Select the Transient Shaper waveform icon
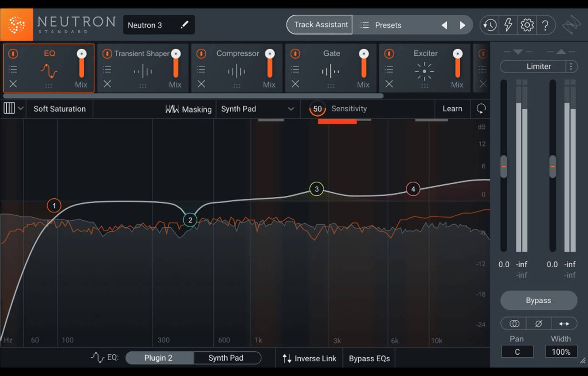Screen dimensions: 588x376 tap(143, 71)
